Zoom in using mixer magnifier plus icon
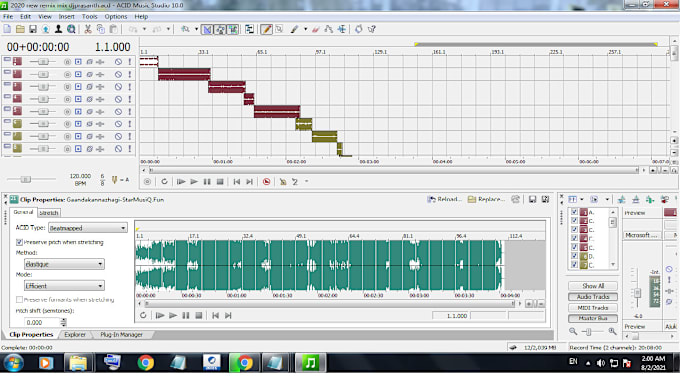 click(x=612, y=331)
